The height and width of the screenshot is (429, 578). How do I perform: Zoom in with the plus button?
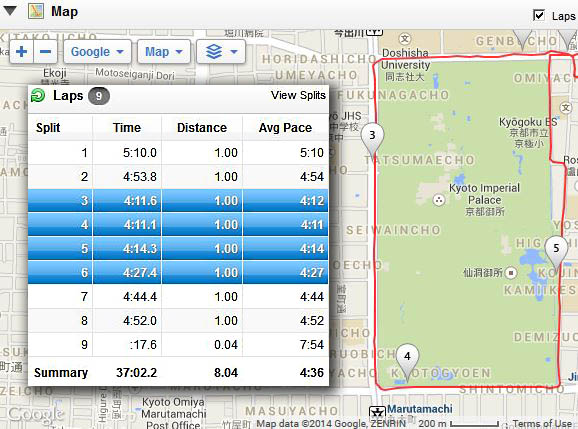tap(21, 52)
